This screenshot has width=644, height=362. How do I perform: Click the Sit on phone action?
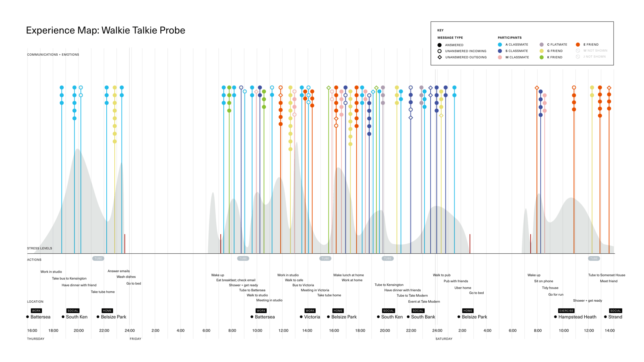(544, 281)
